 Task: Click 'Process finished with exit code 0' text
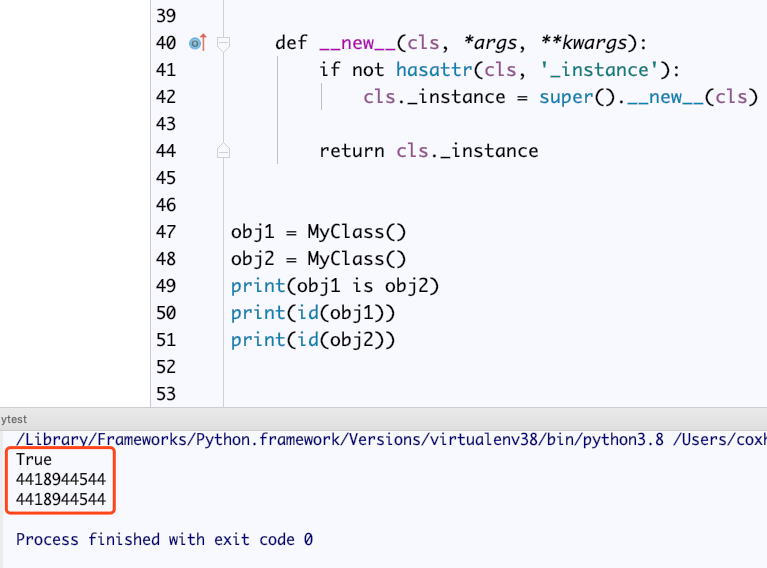pyautogui.click(x=164, y=539)
